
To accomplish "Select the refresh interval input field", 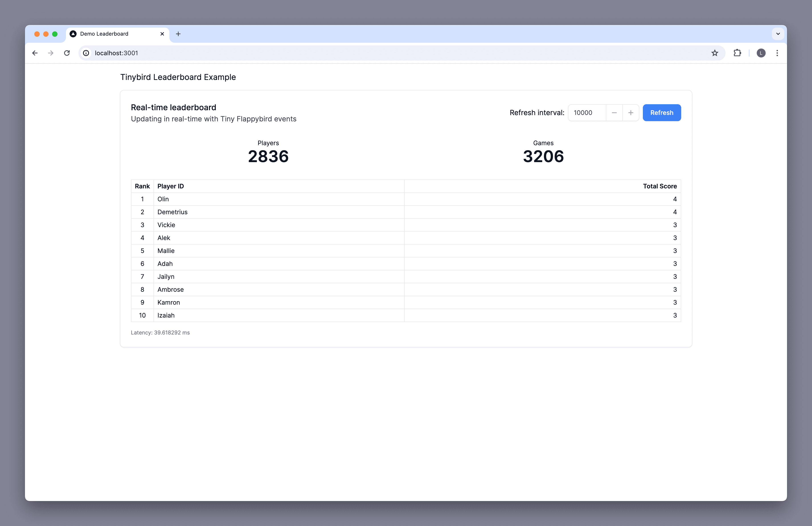I will (586, 112).
